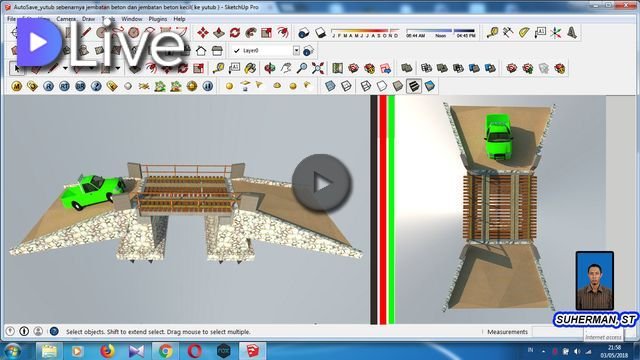Click the time-of-day shadow slider
The width and height of the screenshot is (640, 360).
tap(441, 33)
